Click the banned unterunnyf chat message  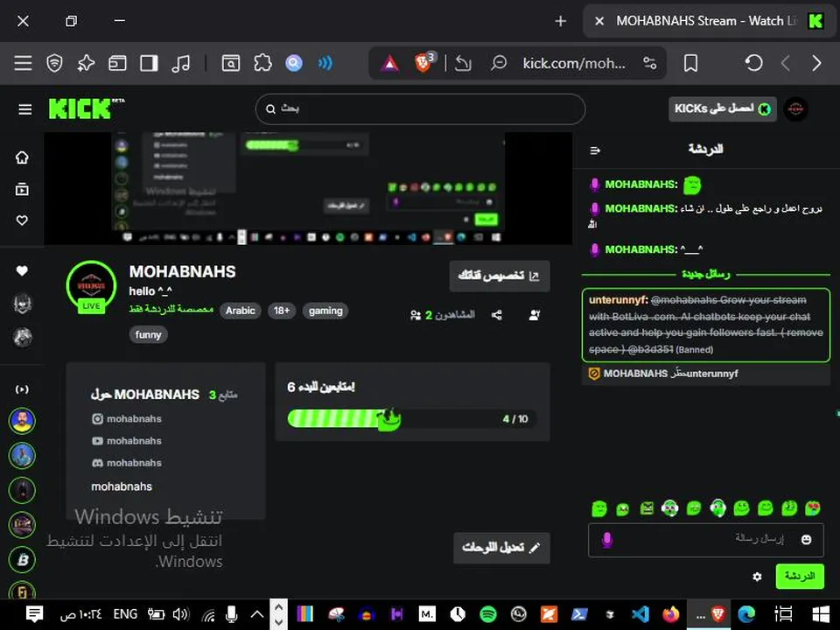706,325
